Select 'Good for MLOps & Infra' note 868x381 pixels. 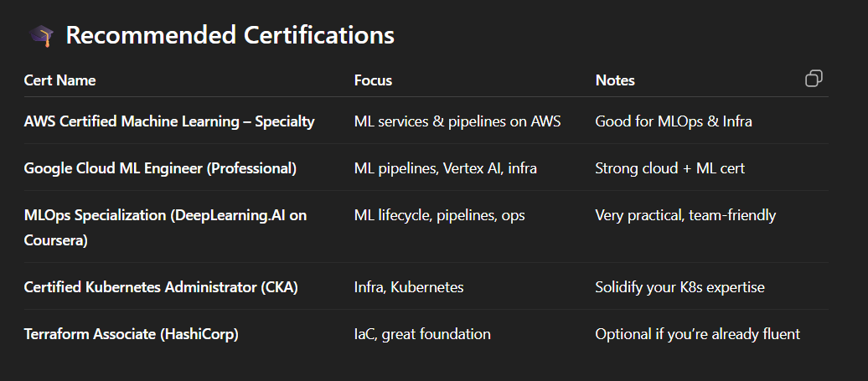pyautogui.click(x=674, y=121)
